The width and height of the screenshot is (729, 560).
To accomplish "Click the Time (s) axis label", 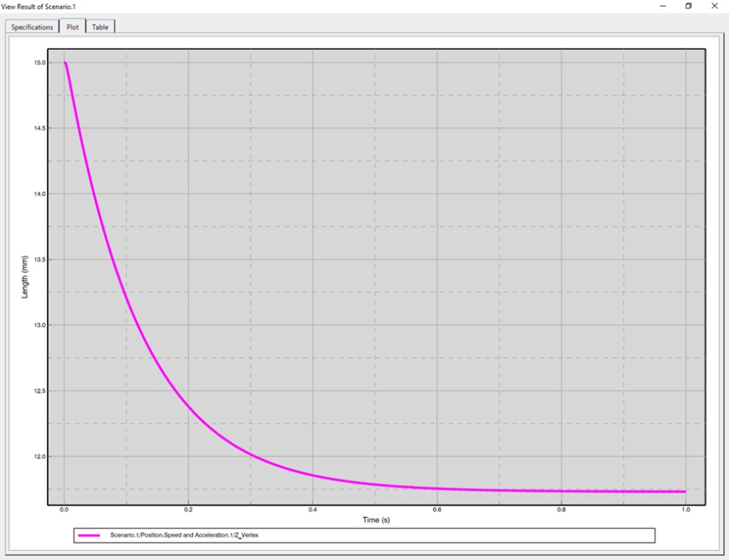I will [376, 520].
